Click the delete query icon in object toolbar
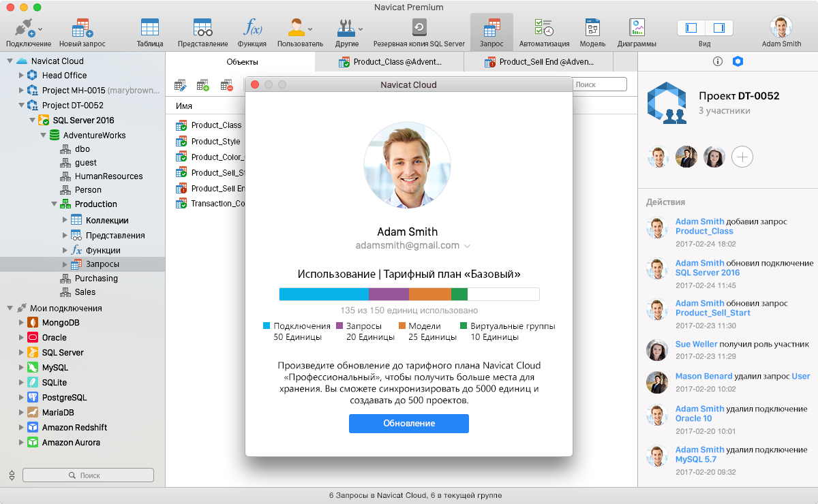This screenshot has height=504, width=818. click(x=226, y=85)
